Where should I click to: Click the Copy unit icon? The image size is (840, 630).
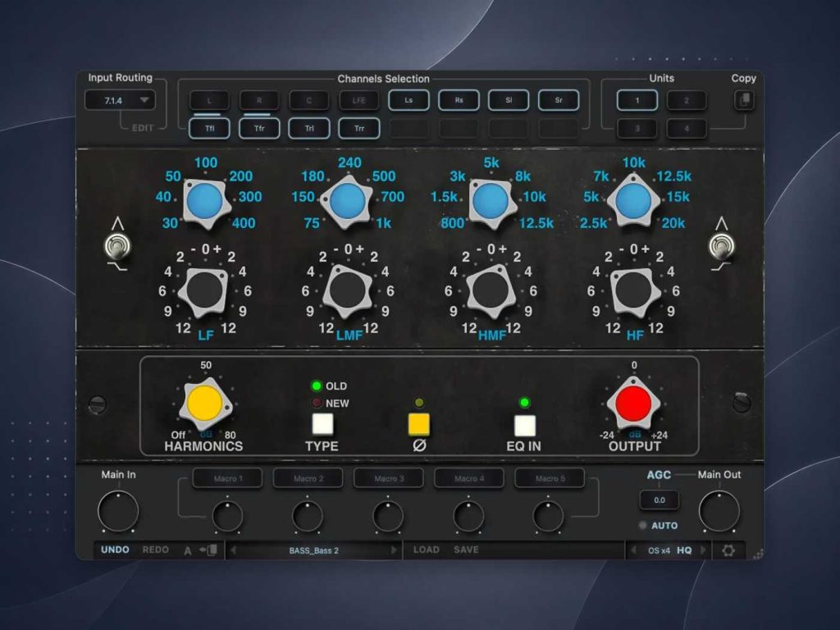tap(744, 99)
